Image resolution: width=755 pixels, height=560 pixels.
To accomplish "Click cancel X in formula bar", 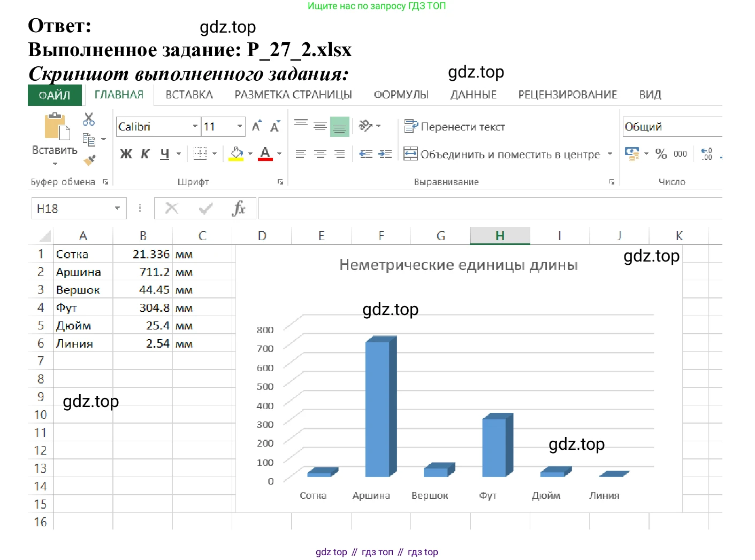I will click(172, 208).
